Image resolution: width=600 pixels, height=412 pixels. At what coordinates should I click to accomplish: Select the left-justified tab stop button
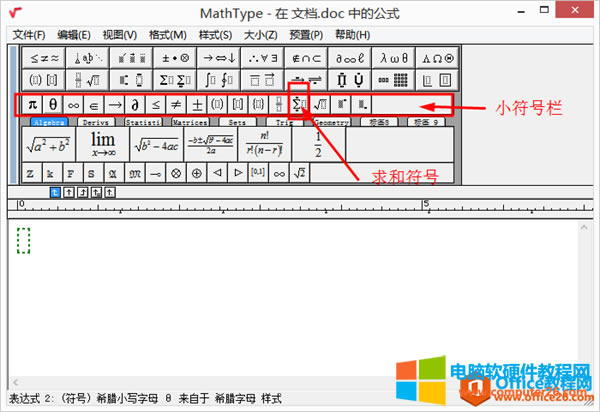tap(55, 192)
